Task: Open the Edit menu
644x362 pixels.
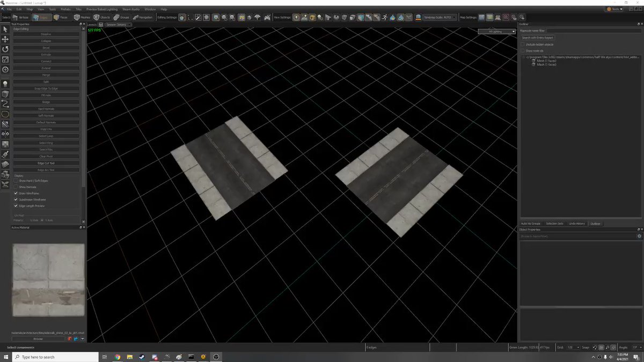Action: click(x=19, y=9)
